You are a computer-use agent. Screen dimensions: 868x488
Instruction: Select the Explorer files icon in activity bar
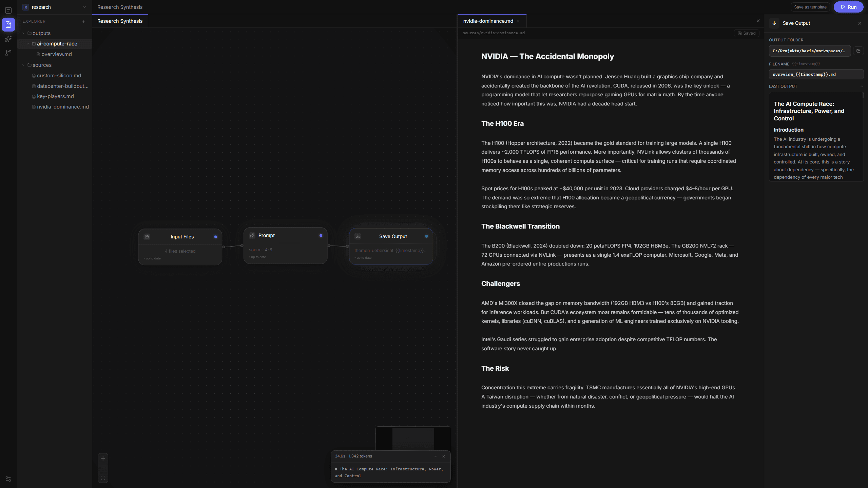(x=8, y=25)
